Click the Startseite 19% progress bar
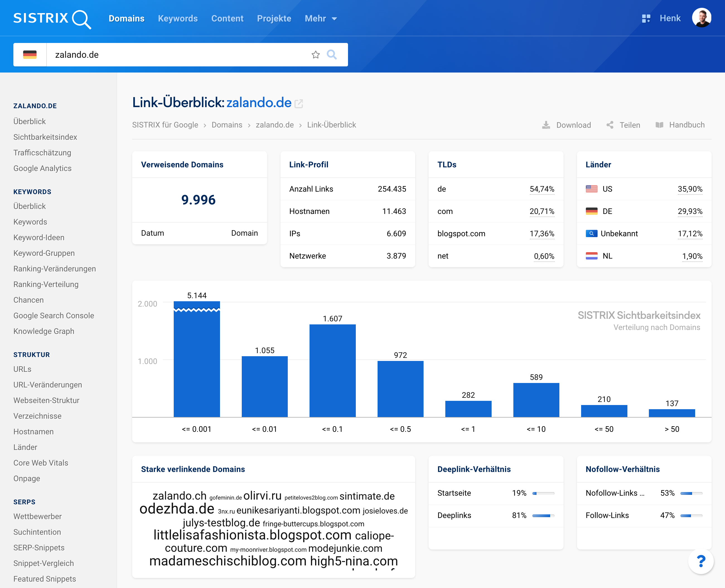725x588 pixels. 543,493
